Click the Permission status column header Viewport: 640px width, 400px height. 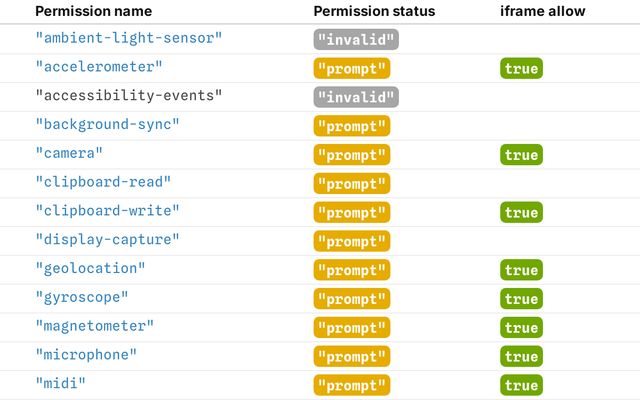pyautogui.click(x=374, y=11)
